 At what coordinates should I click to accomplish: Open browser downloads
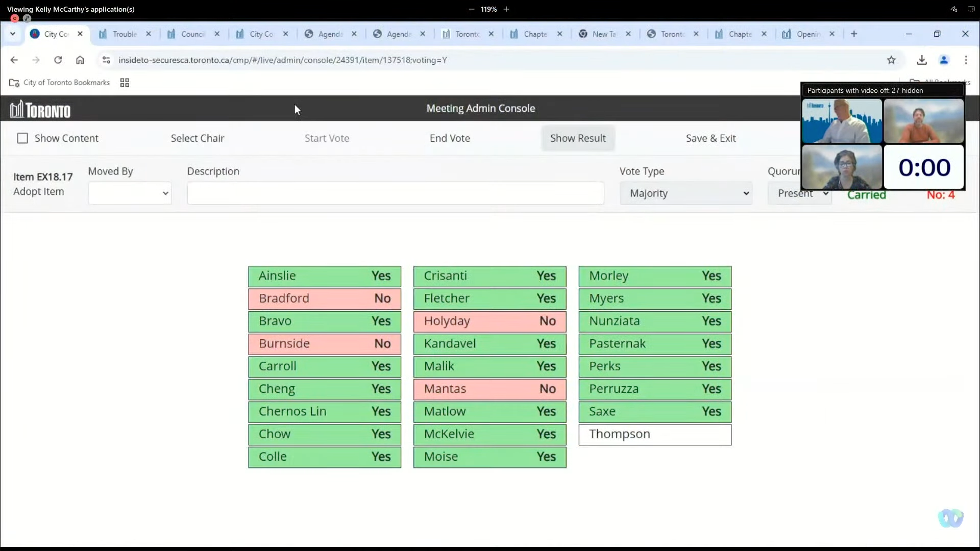(921, 60)
